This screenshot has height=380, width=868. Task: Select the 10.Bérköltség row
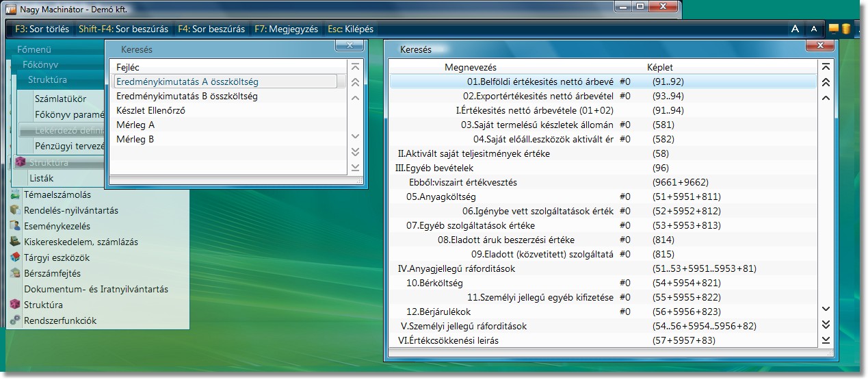[603, 283]
